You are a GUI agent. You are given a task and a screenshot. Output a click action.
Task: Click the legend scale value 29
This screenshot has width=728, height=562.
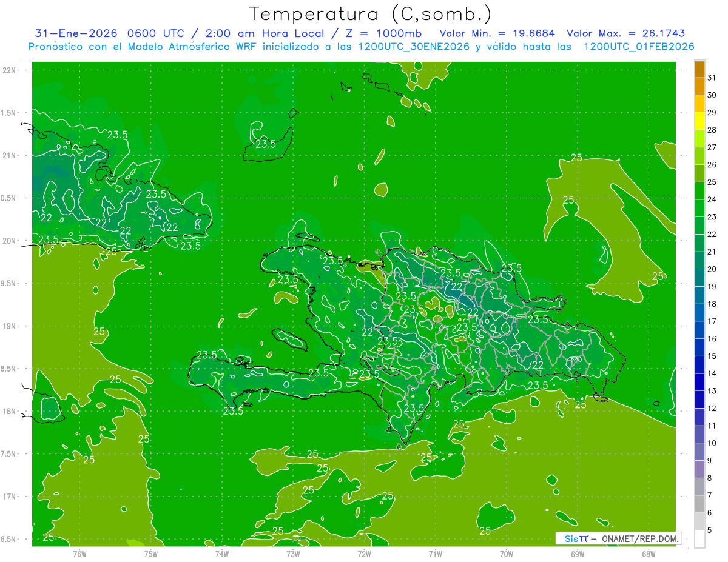[x=712, y=113]
